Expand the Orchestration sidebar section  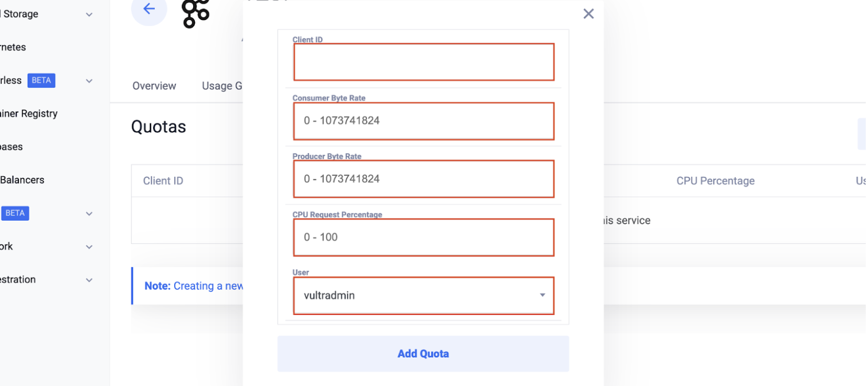[89, 280]
